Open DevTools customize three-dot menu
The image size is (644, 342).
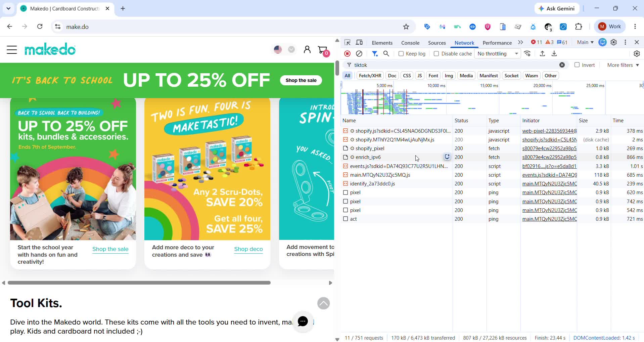[x=625, y=42]
